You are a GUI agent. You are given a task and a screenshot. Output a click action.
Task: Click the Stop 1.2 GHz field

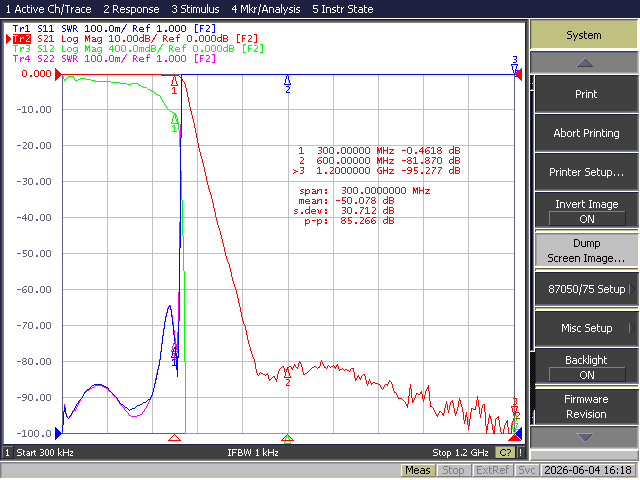pos(460,453)
